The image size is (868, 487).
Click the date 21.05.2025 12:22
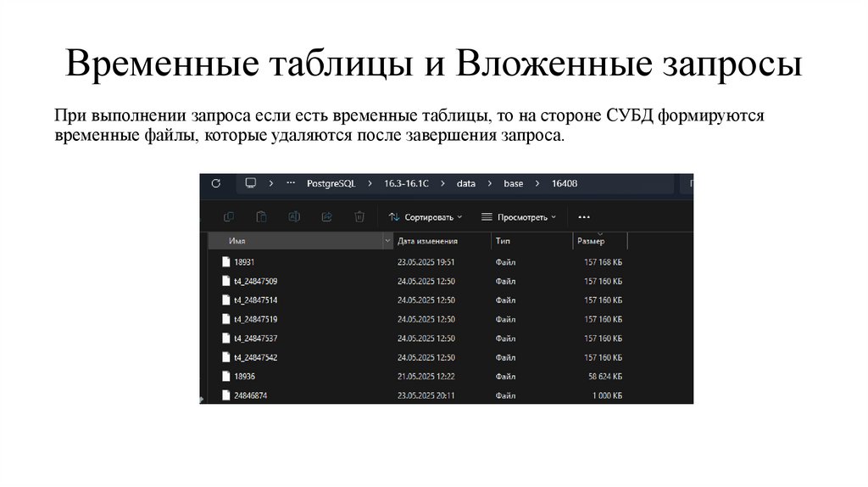426,376
